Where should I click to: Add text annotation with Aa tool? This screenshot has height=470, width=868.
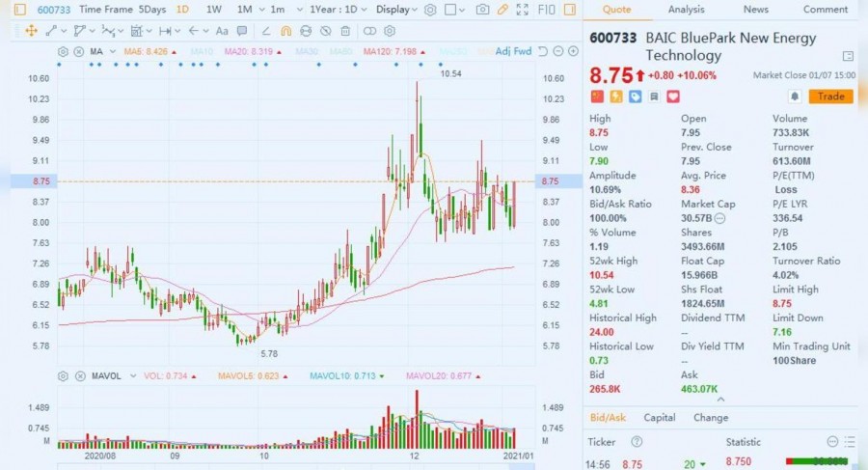coord(222,31)
